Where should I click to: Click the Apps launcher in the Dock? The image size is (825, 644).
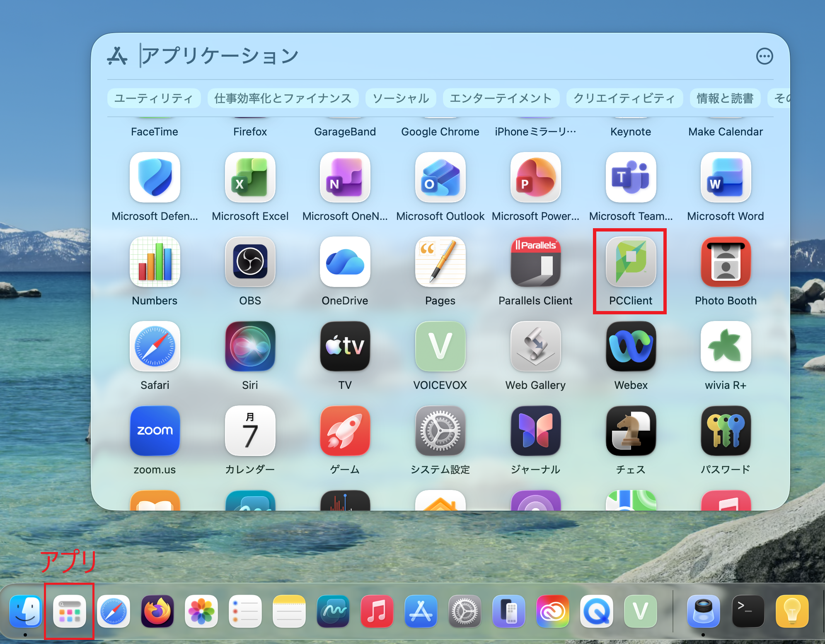tap(69, 611)
